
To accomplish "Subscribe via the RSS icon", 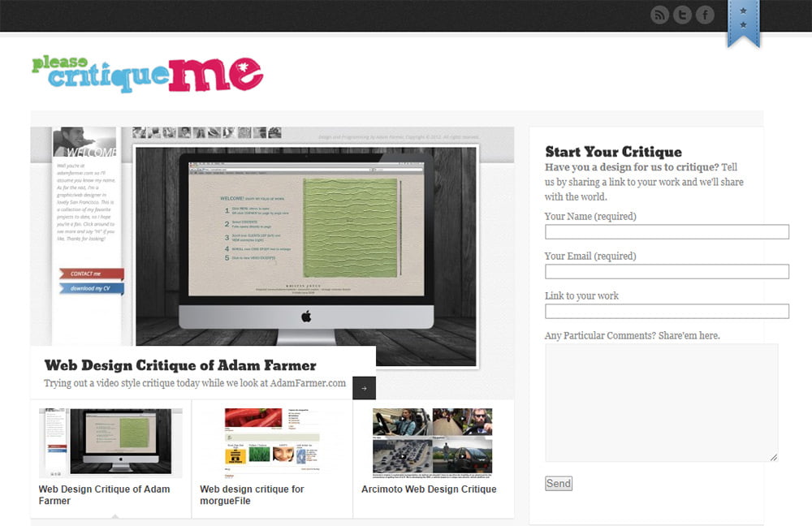I will point(659,15).
